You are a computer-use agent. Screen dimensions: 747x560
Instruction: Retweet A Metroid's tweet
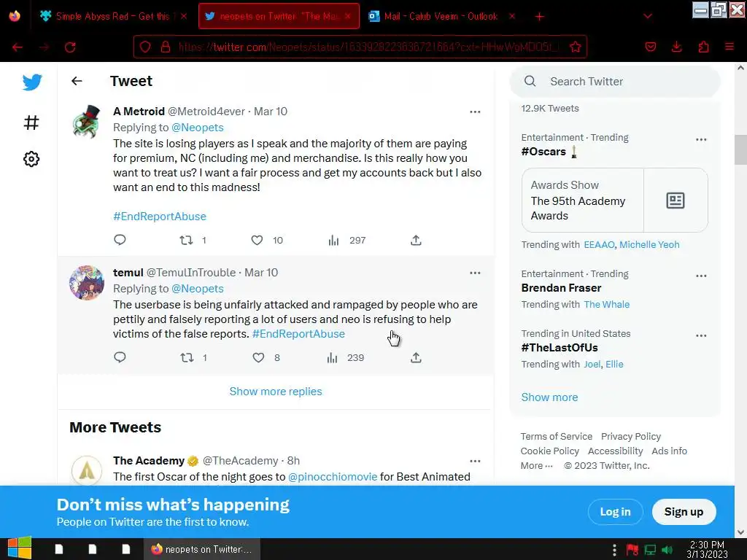pos(186,240)
